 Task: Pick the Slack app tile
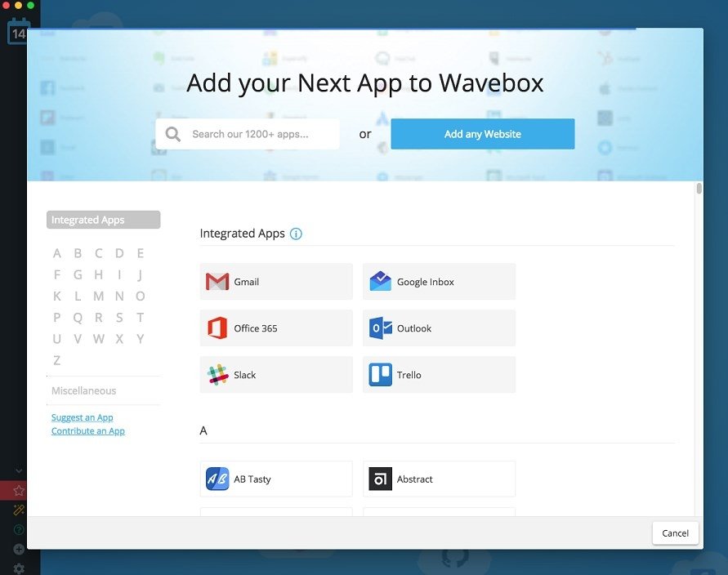tap(276, 375)
